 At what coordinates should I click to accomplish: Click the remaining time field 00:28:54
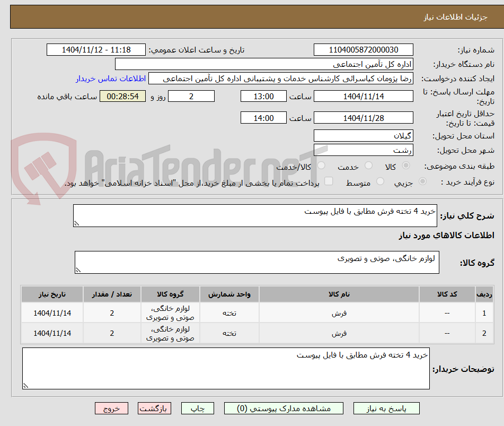pyautogui.click(x=122, y=96)
